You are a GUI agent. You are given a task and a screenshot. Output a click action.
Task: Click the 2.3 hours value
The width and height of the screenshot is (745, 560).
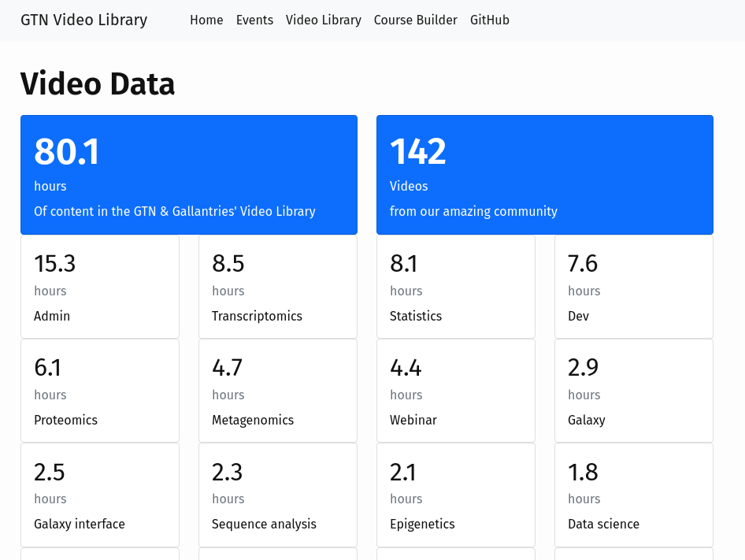tap(227, 472)
